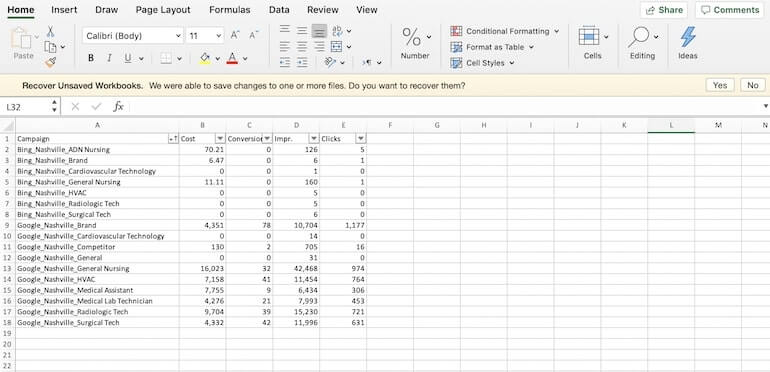Click the Ideas lightning bolt icon

[x=688, y=37]
